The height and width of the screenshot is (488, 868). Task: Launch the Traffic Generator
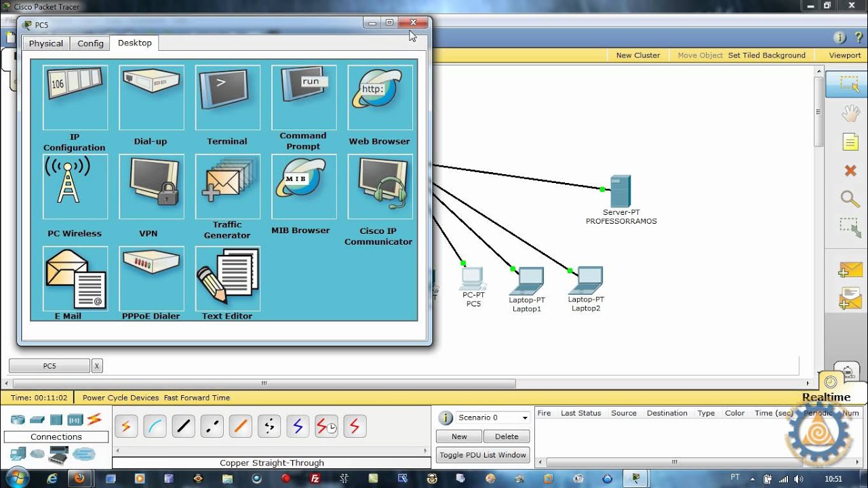227,187
